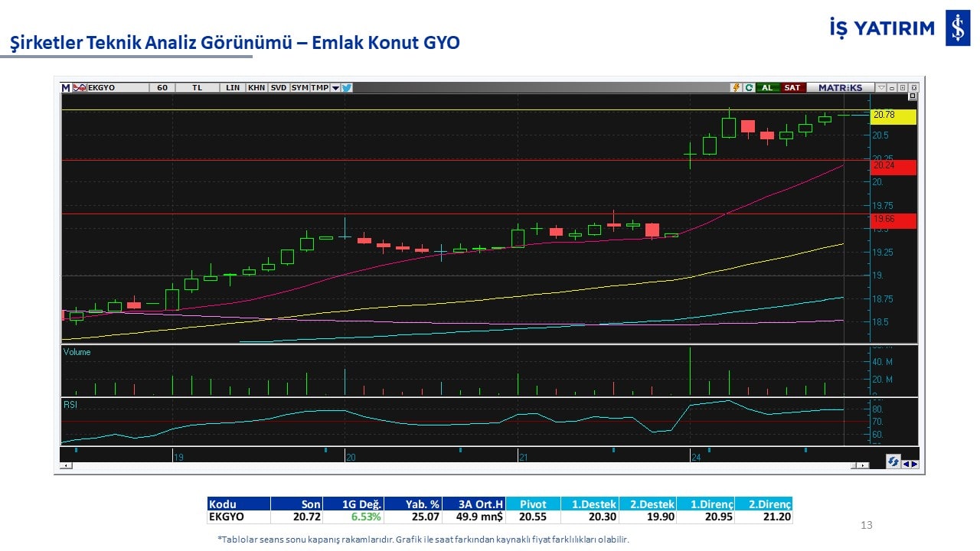Click the page number 13
Screen dimensions: 980x551
click(x=867, y=525)
